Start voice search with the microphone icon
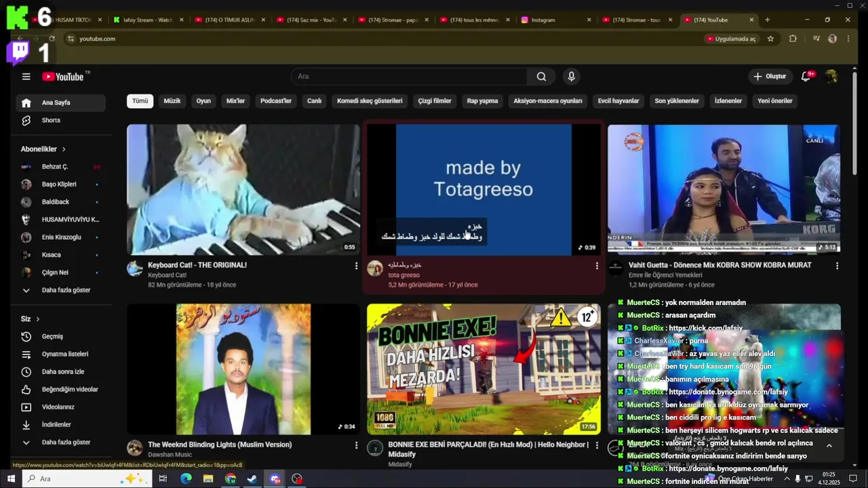 point(571,77)
